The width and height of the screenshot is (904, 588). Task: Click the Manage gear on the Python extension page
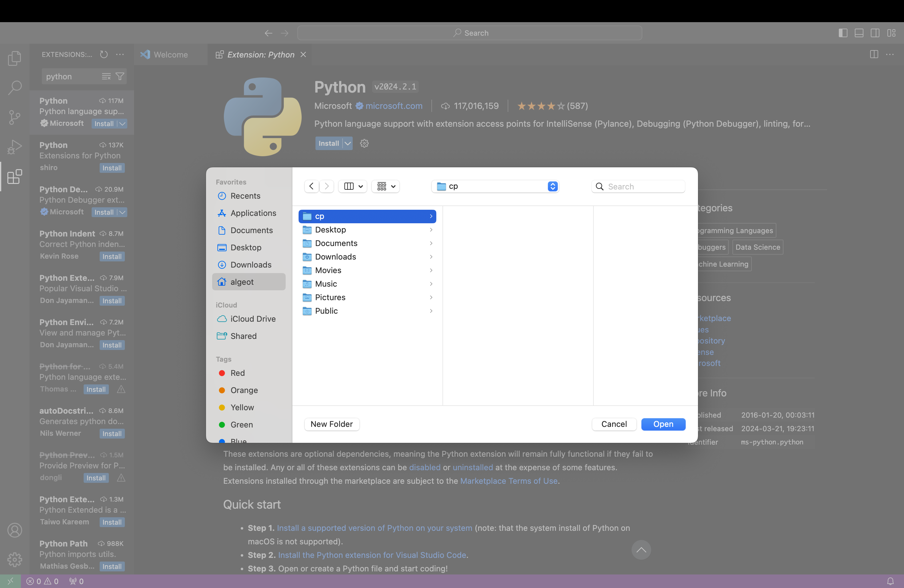pyautogui.click(x=364, y=143)
